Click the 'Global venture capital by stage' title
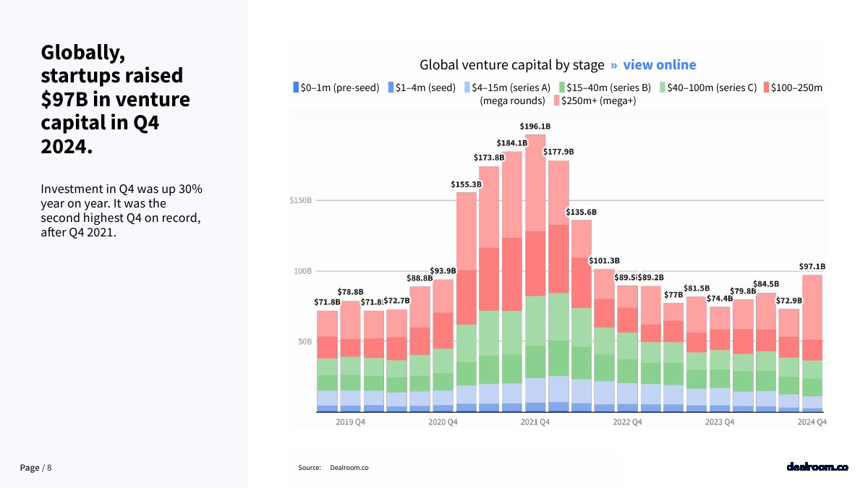The width and height of the screenshot is (868, 488). pyautogui.click(x=511, y=65)
